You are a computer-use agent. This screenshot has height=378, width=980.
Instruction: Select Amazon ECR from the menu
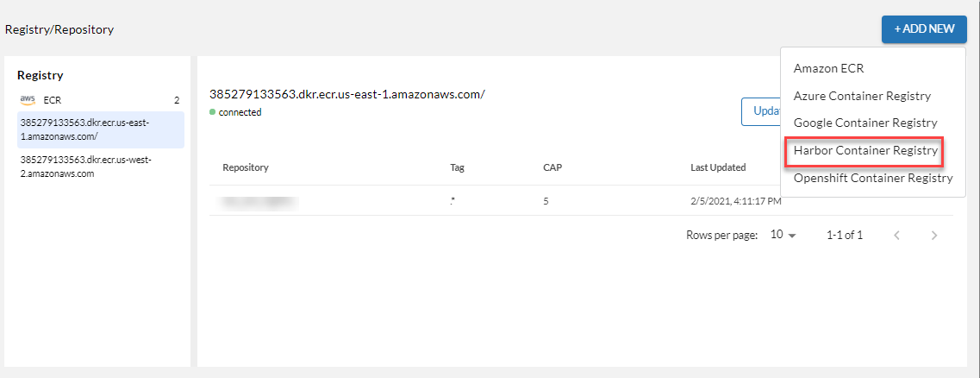(x=828, y=68)
